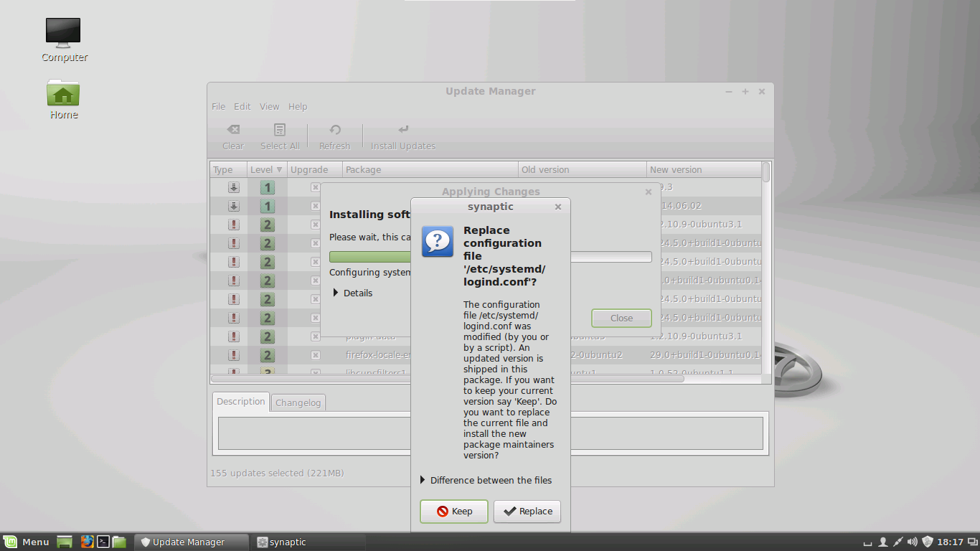Open the Computer desktop icon
The height and width of the screenshot is (551, 980).
click(x=64, y=32)
